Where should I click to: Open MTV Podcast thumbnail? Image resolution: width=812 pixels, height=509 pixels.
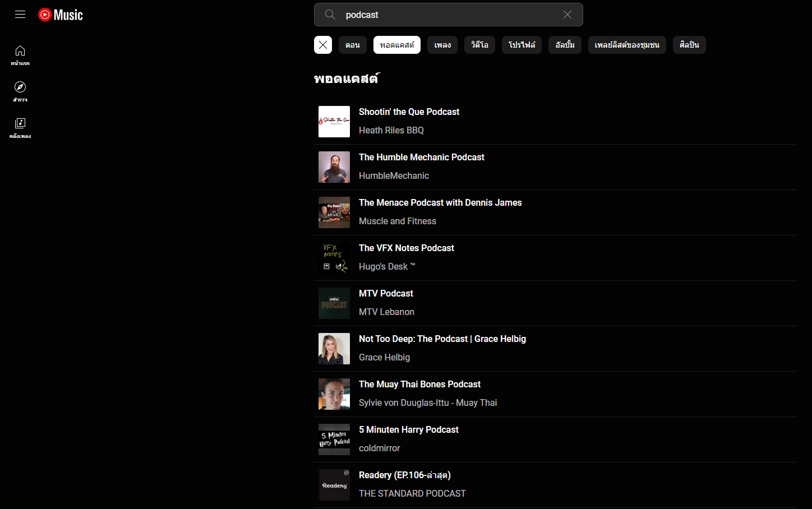(334, 303)
